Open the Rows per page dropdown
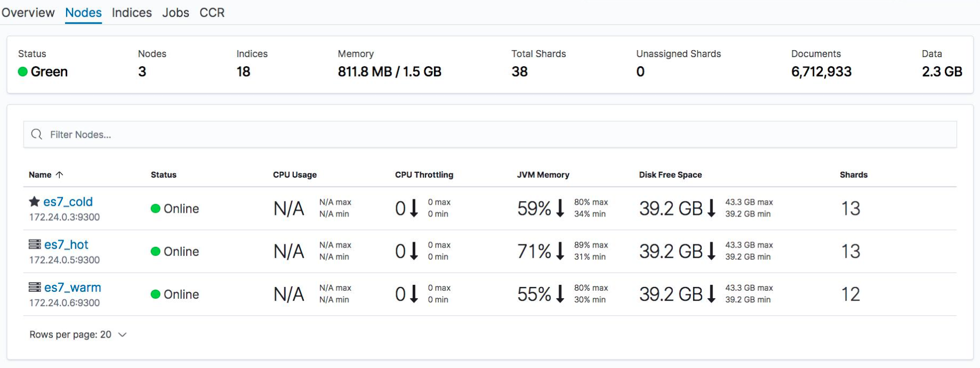The image size is (980, 368). [x=78, y=334]
